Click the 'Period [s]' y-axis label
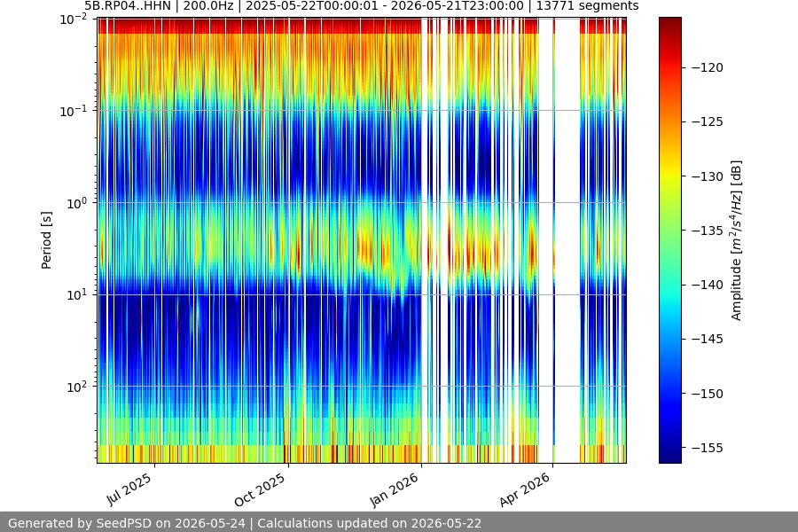798x532 pixels. pyautogui.click(x=46, y=240)
